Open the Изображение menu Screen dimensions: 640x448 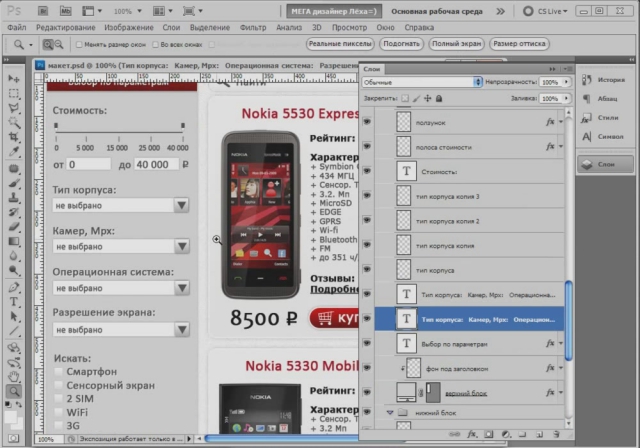(129, 27)
